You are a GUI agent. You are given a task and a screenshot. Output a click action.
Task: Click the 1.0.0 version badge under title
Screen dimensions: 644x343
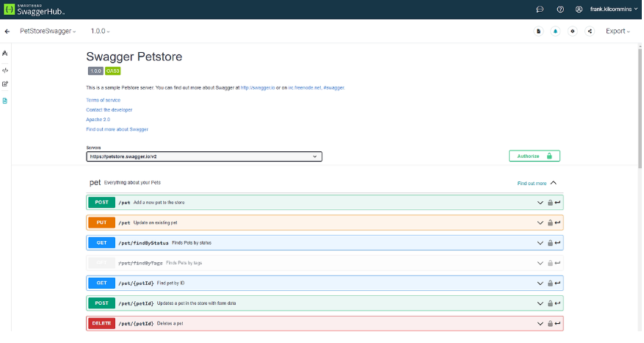pyautogui.click(x=95, y=71)
